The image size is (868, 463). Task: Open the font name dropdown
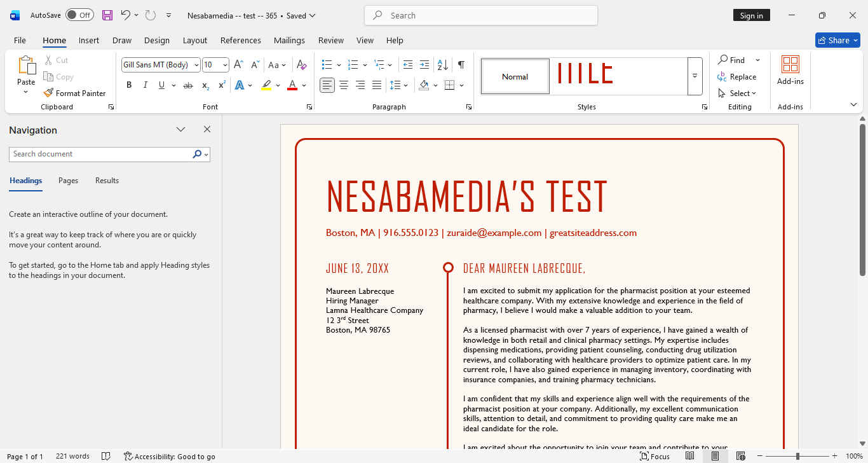(x=196, y=65)
